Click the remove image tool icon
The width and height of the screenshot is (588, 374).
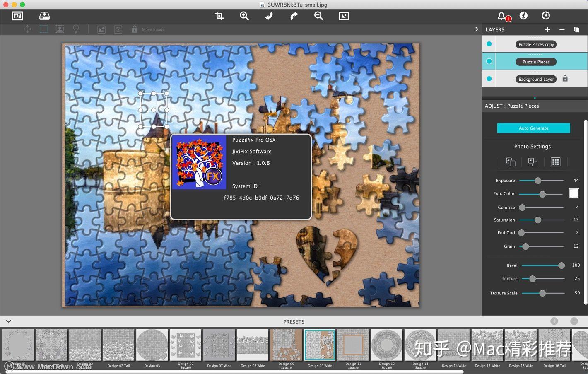118,29
